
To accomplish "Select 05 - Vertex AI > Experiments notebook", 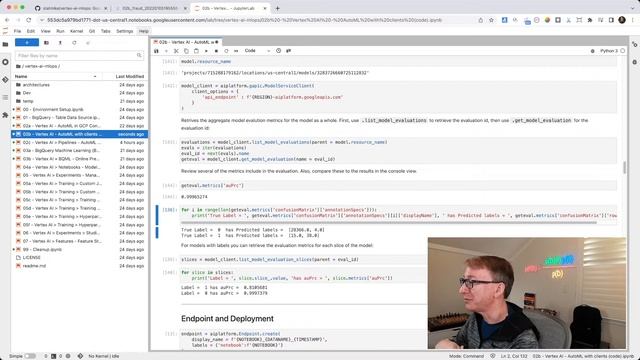I will tap(62, 175).
